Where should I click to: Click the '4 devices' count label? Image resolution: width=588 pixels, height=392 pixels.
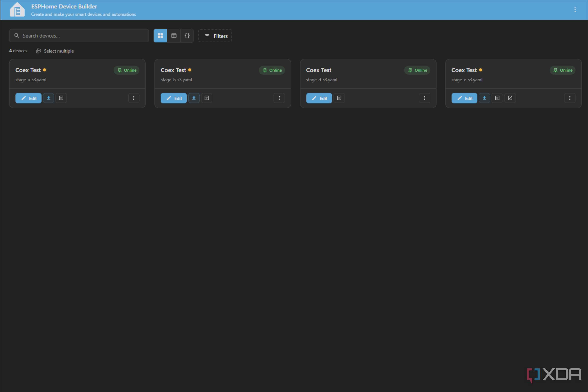coord(18,51)
